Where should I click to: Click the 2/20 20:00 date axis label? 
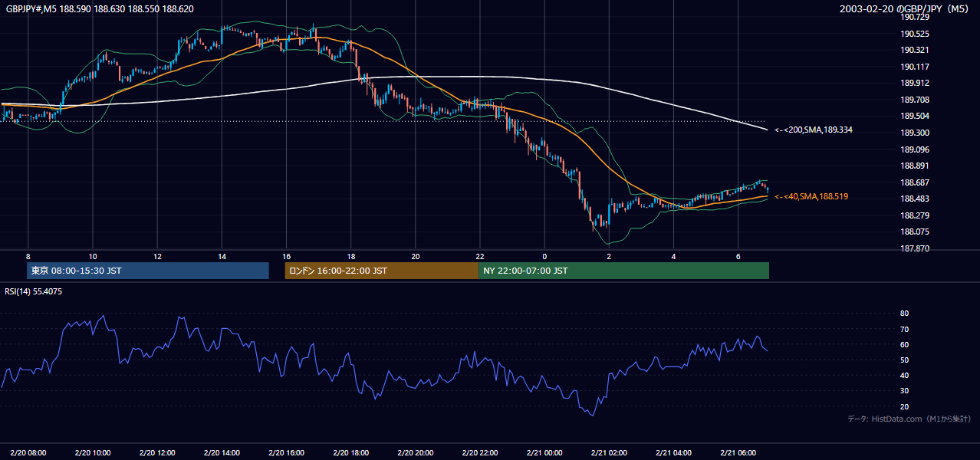415,452
